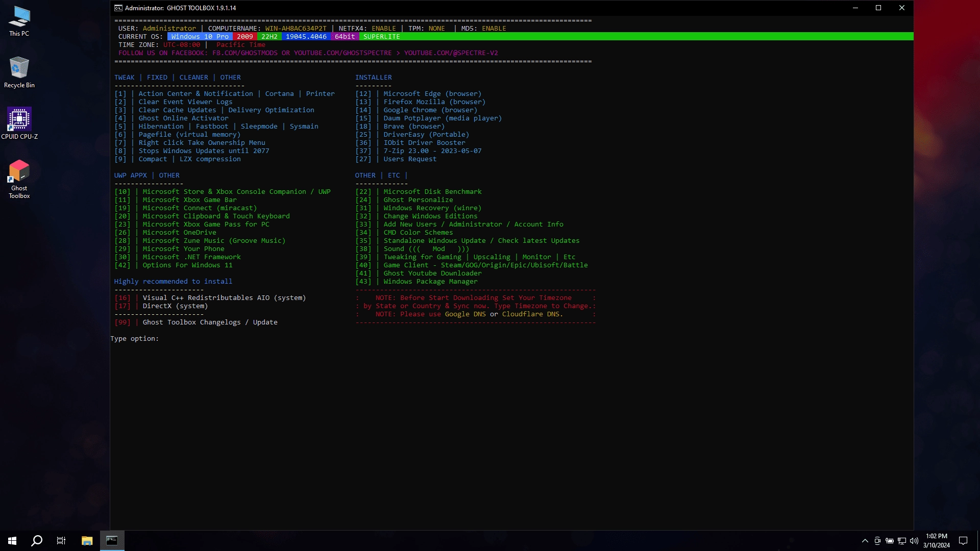The image size is (980, 551).
Task: Open taskbar Search
Action: [x=37, y=541]
